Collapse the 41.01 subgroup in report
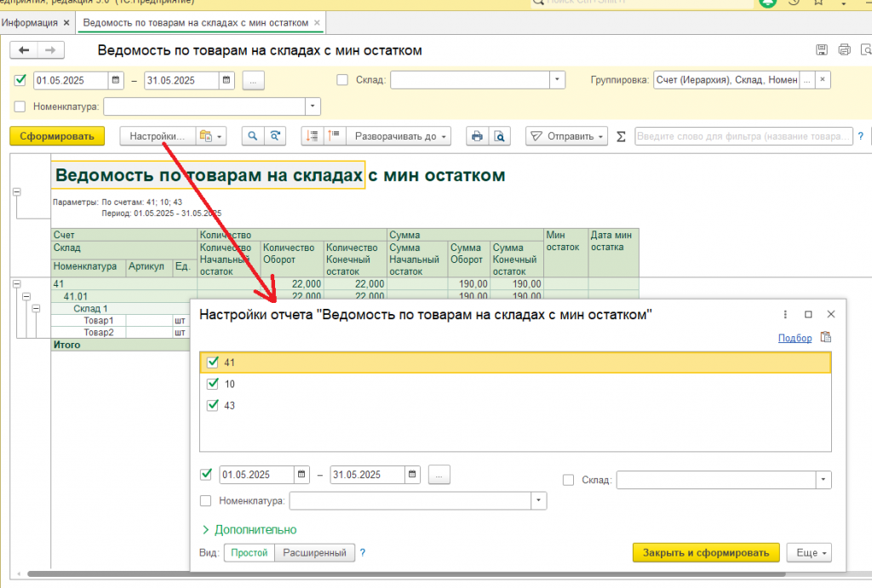872x588 pixels. 26,296
